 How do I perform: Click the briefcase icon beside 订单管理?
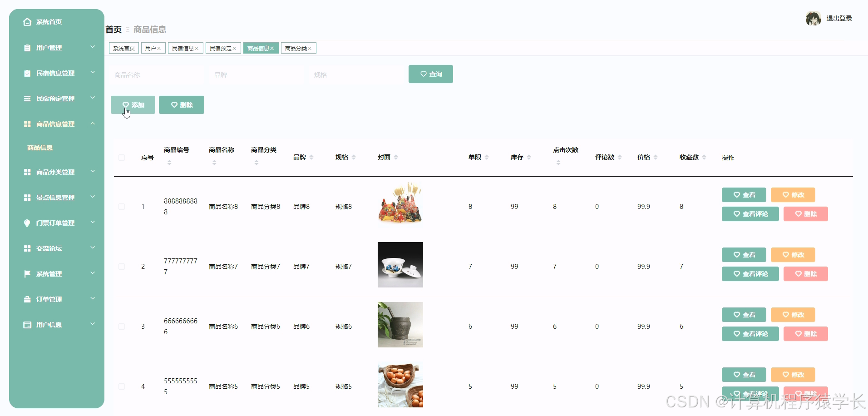27,299
